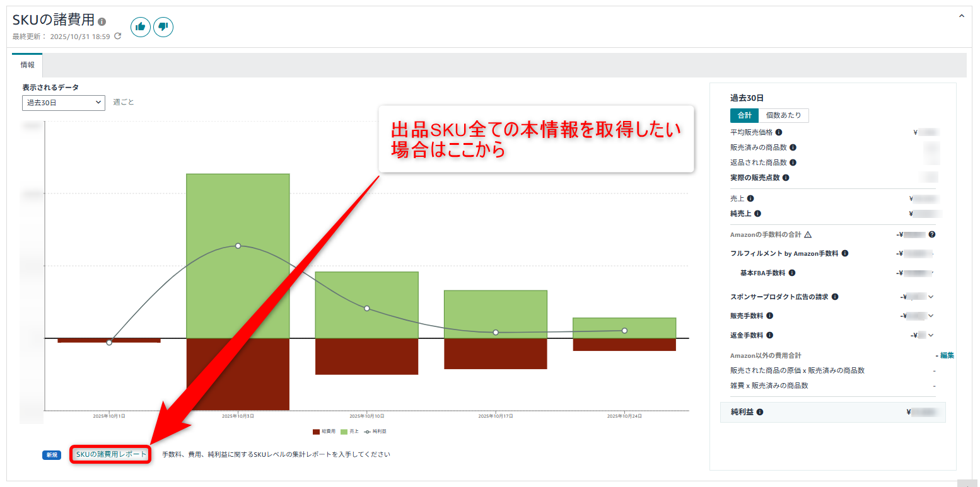Expand the 販売手数料 row chevron
The width and height of the screenshot is (980, 487).
click(x=931, y=316)
